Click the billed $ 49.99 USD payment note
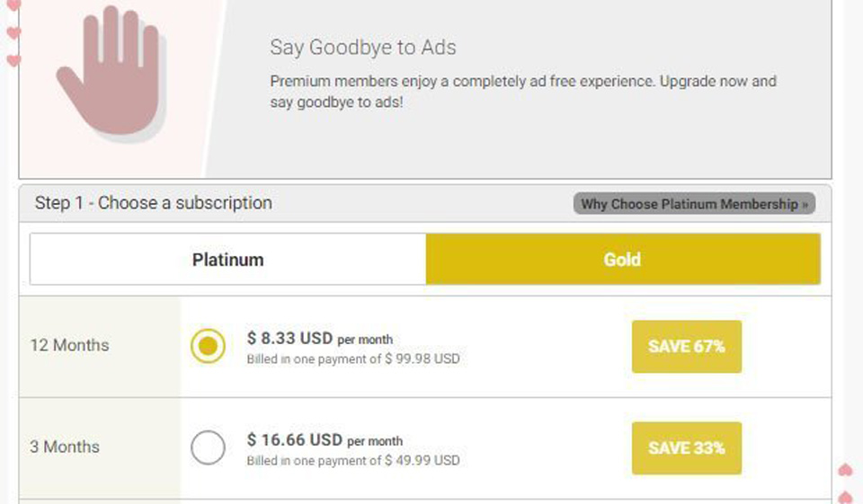The height and width of the screenshot is (504, 863). (x=353, y=461)
